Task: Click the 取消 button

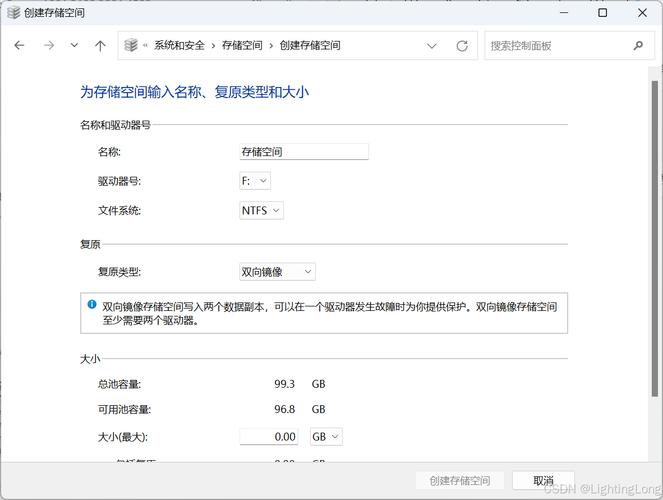Action: [x=543, y=481]
